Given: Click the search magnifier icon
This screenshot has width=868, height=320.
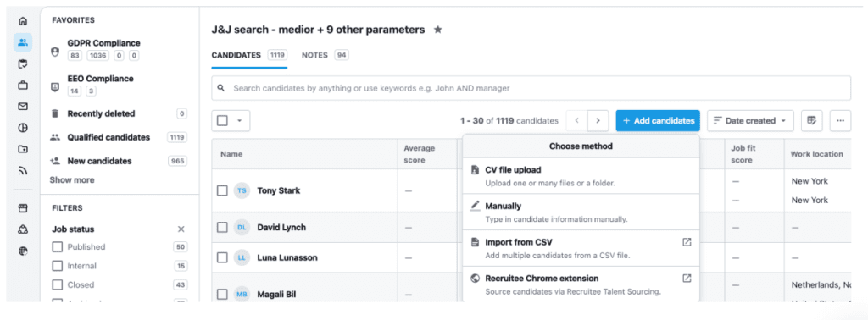Looking at the screenshot, I should point(221,88).
